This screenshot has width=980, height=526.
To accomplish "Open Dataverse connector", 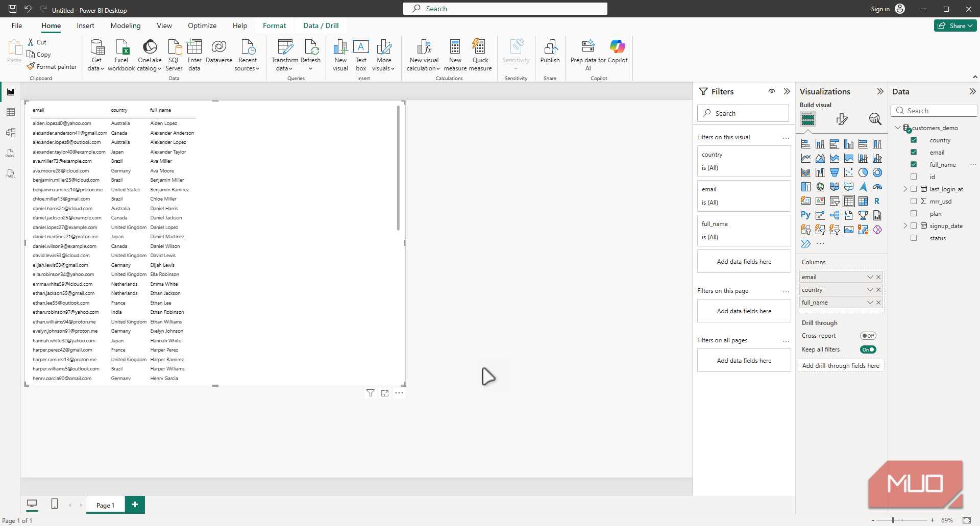I will tap(219, 52).
